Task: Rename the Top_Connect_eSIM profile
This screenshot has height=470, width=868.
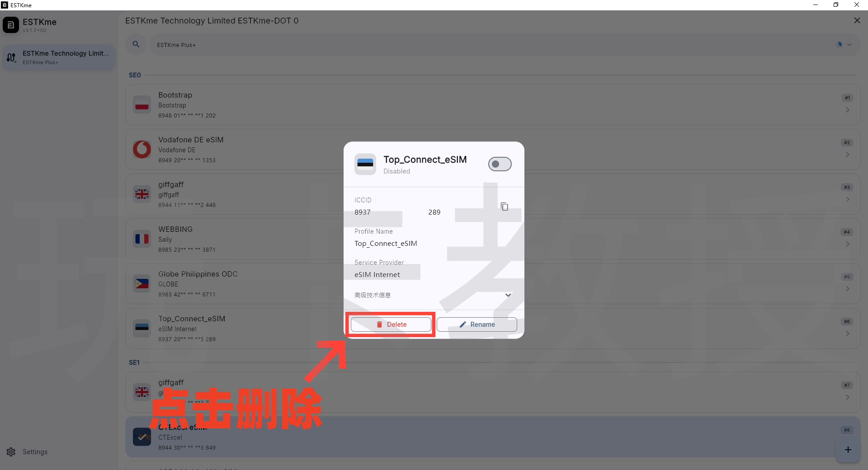Action: click(x=477, y=324)
